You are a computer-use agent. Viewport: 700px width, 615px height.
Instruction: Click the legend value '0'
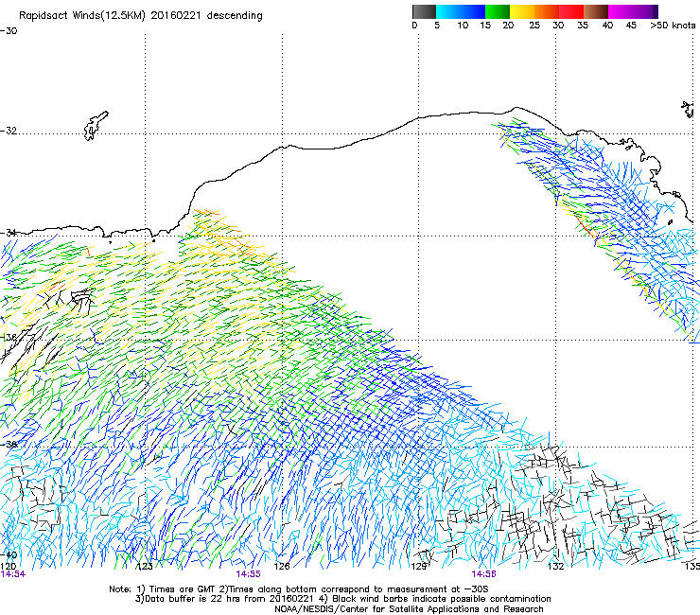[414, 26]
